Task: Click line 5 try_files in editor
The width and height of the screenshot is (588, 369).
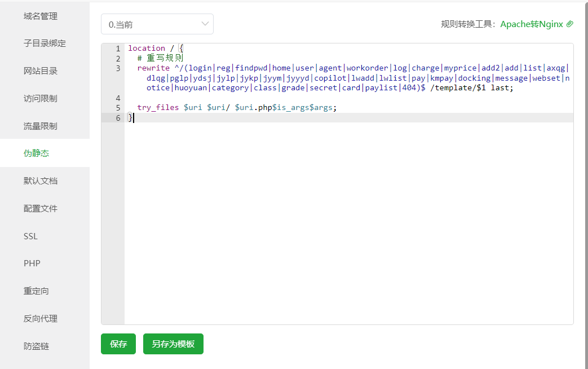Action: (158, 107)
